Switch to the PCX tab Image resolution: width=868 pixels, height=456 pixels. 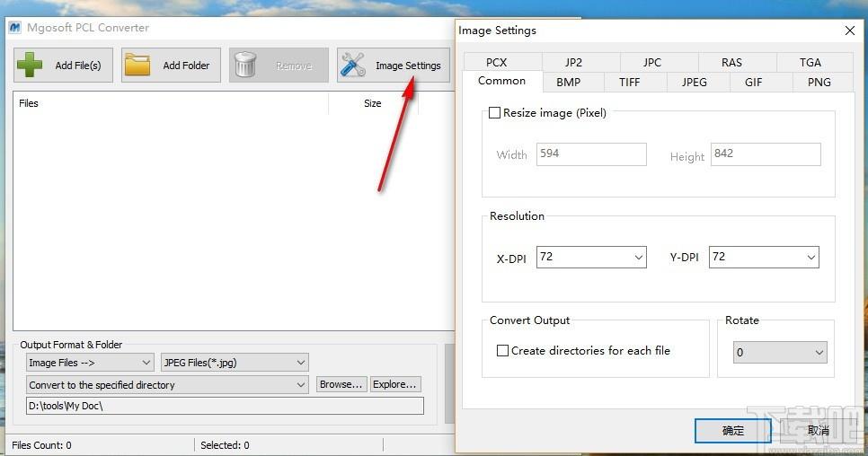[x=497, y=63]
